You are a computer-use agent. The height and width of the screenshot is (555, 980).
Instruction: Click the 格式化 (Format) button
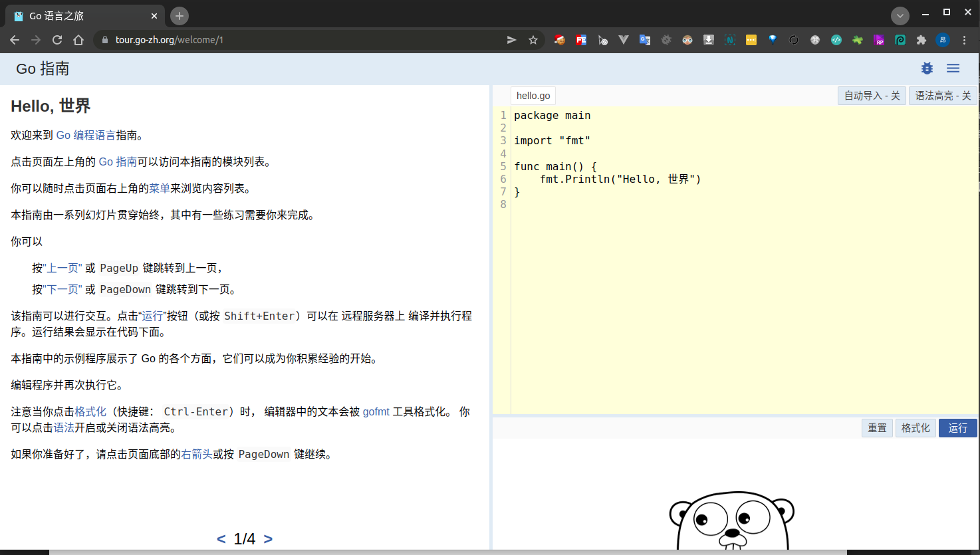click(x=915, y=428)
